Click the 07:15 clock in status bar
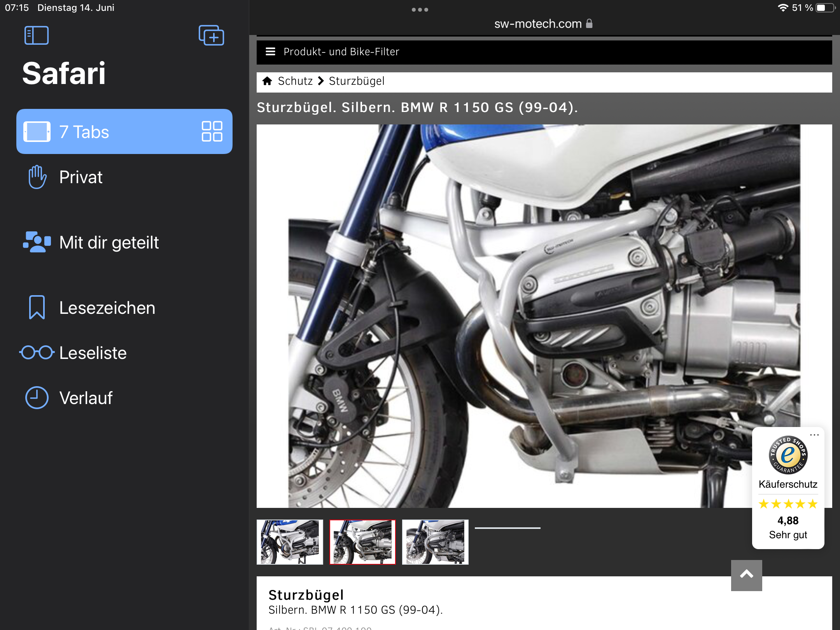 coord(17,8)
